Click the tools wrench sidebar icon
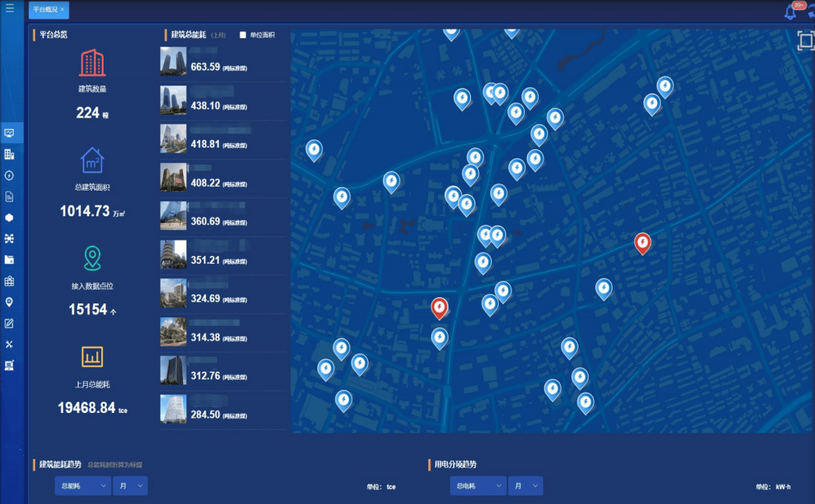Image resolution: width=815 pixels, height=504 pixels. point(9,344)
